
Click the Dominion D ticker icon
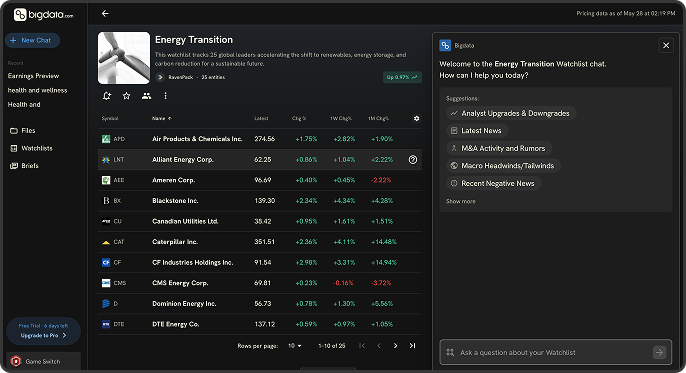point(106,303)
